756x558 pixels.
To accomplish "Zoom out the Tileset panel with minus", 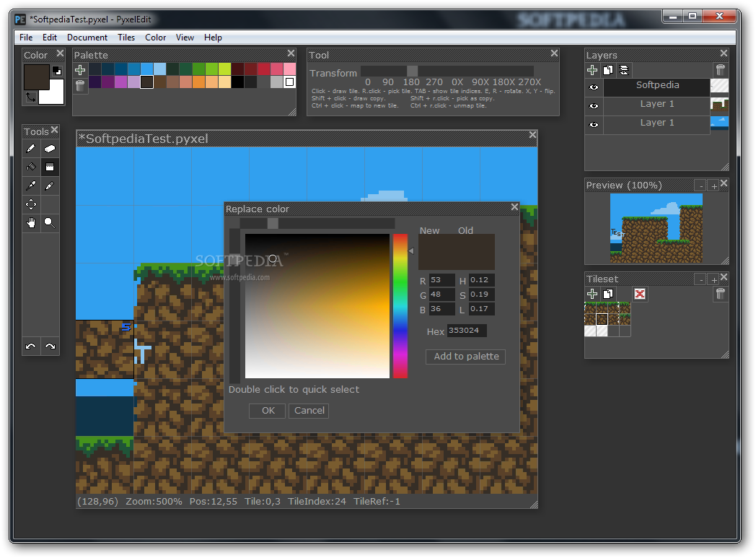I will pos(700,279).
